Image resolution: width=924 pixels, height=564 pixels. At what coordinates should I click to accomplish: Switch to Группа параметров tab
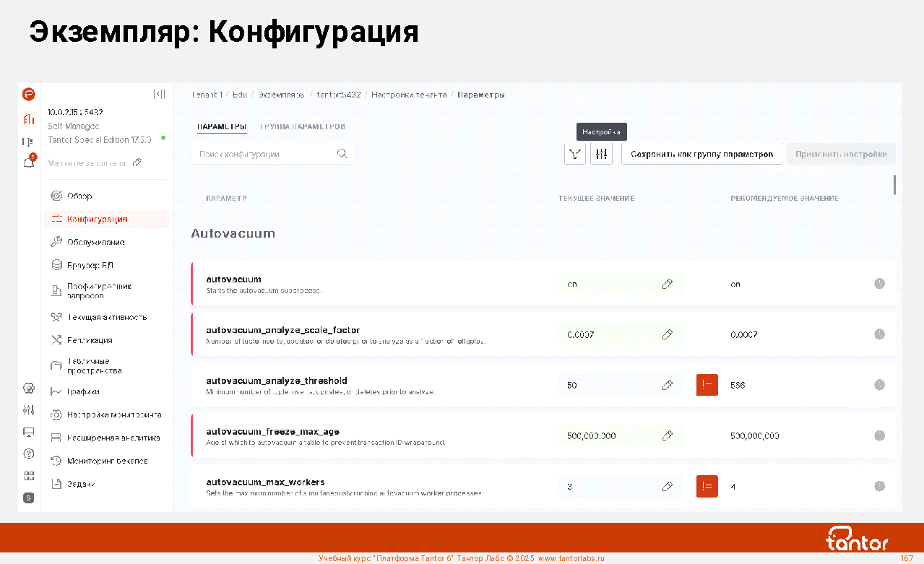tap(302, 126)
